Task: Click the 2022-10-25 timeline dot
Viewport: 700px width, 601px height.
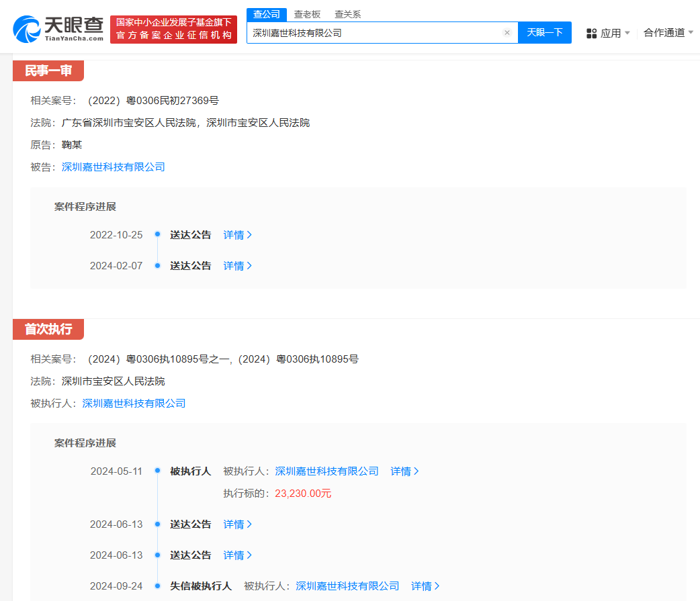Action: point(157,234)
